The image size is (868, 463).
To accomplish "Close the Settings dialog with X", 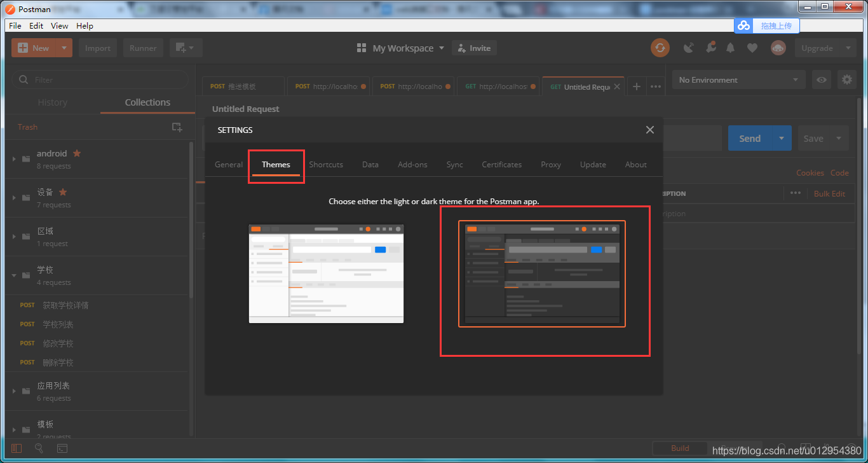I will [649, 130].
